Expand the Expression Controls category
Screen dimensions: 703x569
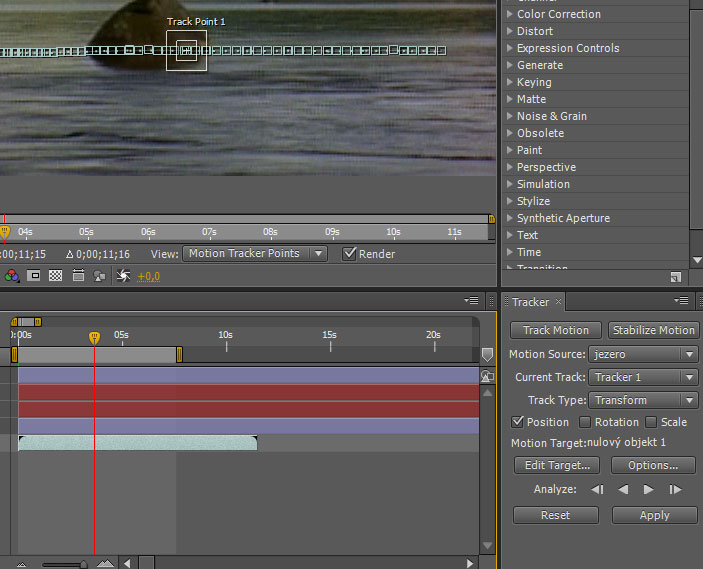point(509,48)
